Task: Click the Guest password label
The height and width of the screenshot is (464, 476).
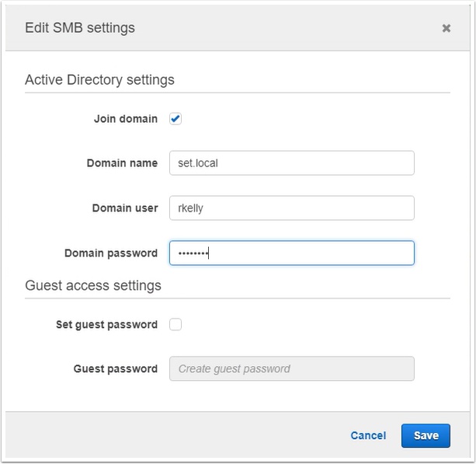Action: (116, 368)
